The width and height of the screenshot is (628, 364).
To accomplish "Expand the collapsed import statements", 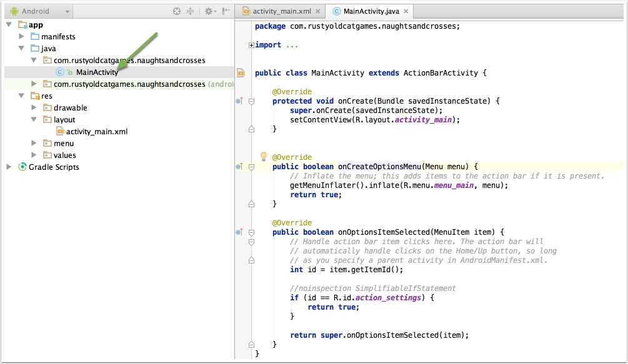I will [251, 45].
